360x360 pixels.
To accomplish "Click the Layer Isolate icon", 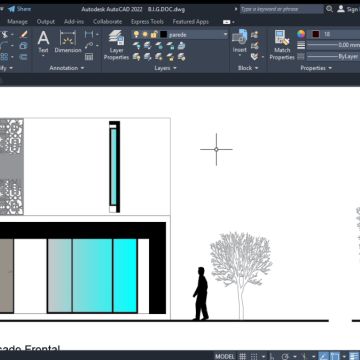I will coord(147,46).
